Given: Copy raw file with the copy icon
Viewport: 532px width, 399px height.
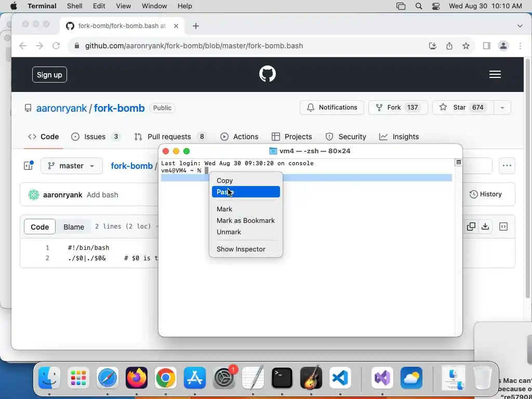Looking at the screenshot, I should 471,227.
